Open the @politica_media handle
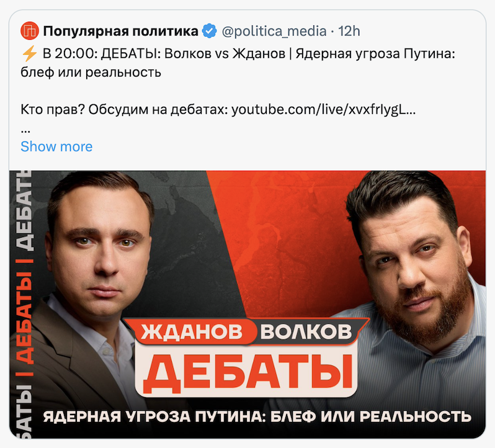The image size is (495, 448). tap(274, 31)
